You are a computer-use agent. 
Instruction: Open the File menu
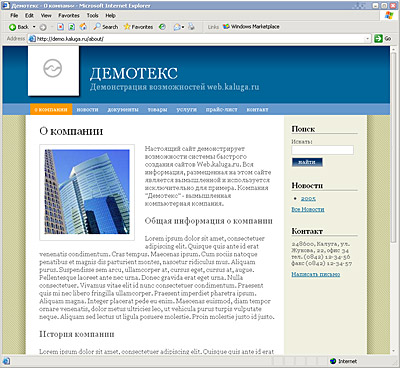pos(14,15)
